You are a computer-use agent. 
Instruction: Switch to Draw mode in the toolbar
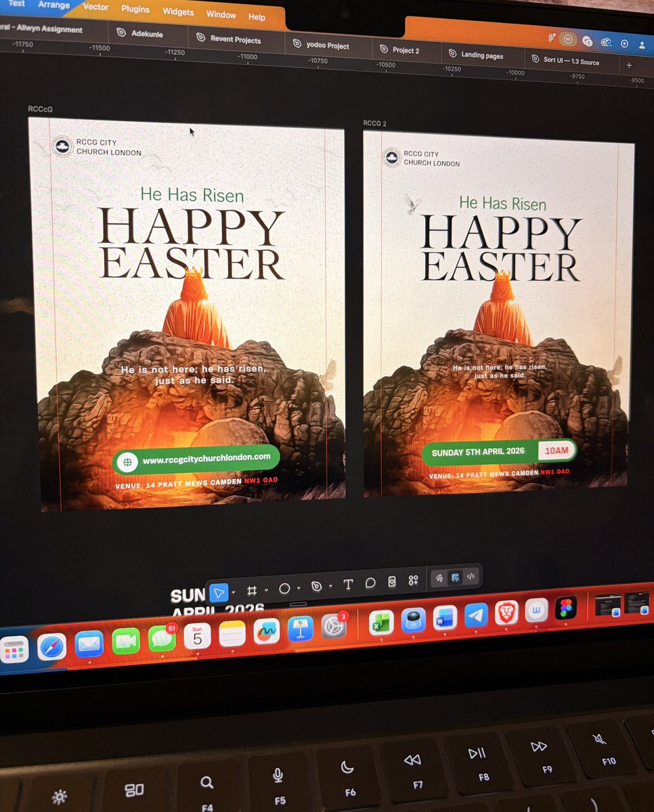coord(439,579)
